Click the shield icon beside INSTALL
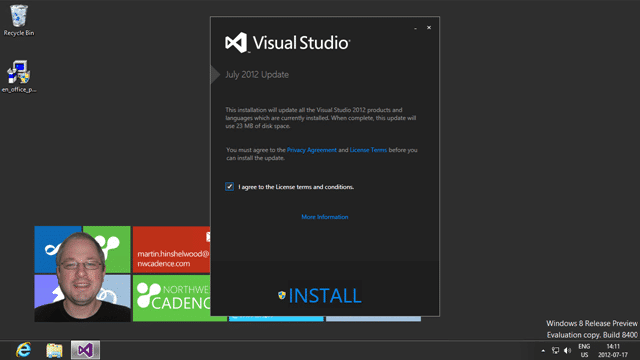The image size is (640, 360). pos(282,295)
